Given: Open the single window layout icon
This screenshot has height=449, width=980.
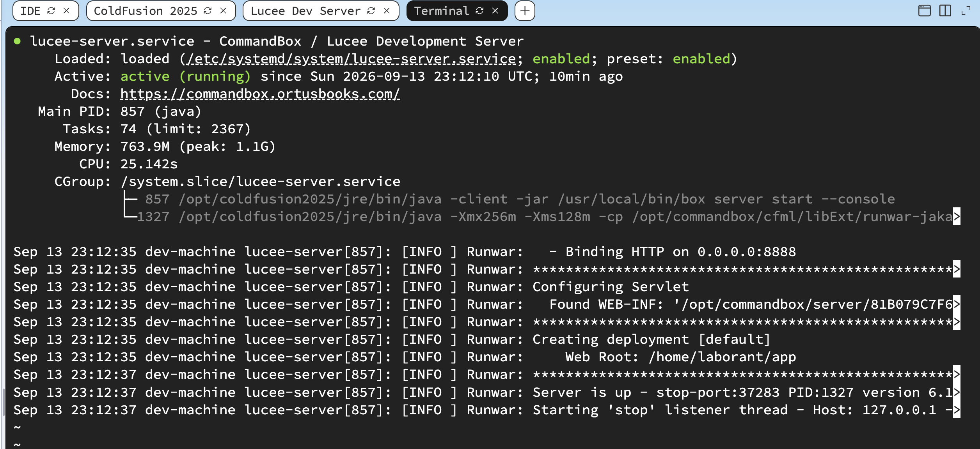Looking at the screenshot, I should tap(924, 11).
